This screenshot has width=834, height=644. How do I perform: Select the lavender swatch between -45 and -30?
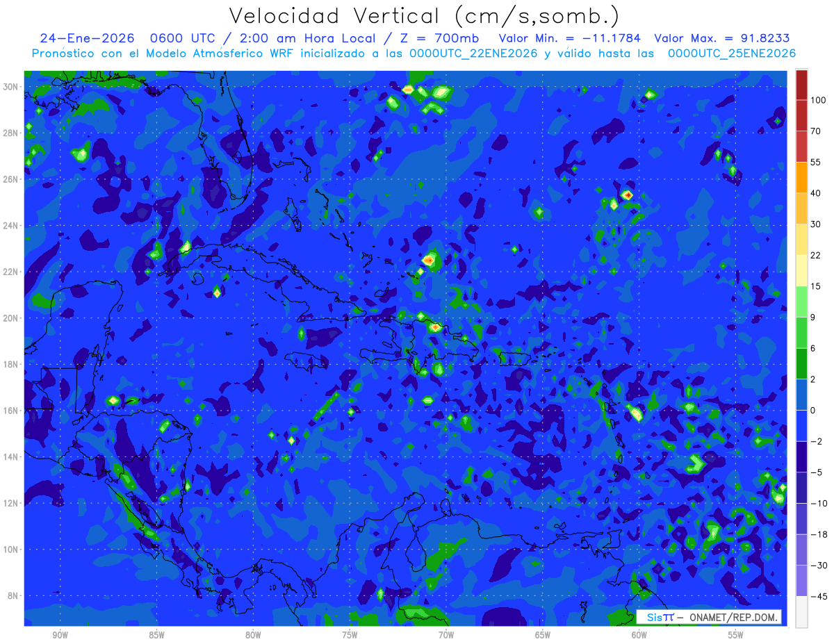coord(801,581)
